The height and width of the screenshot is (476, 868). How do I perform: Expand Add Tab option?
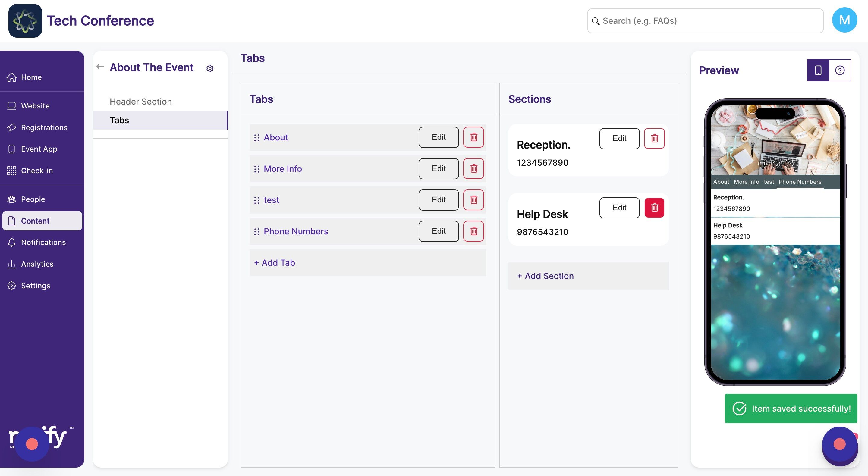click(x=275, y=263)
